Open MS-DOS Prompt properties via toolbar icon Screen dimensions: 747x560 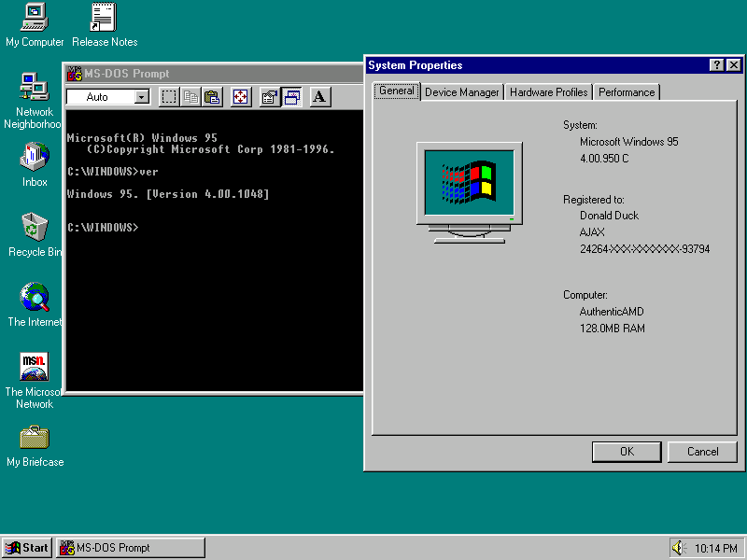(x=269, y=96)
